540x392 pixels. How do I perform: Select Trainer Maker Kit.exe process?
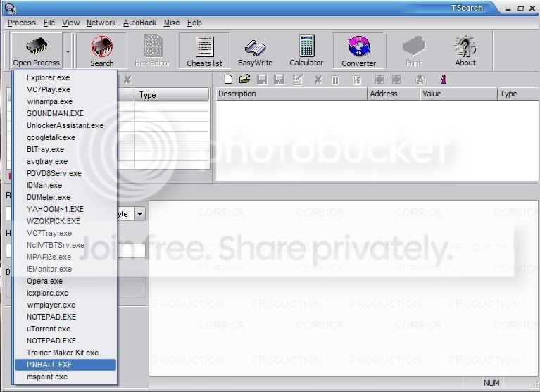tap(65, 353)
